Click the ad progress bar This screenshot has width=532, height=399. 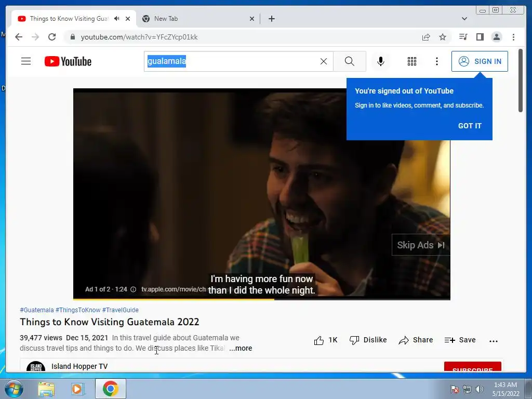tap(262, 299)
